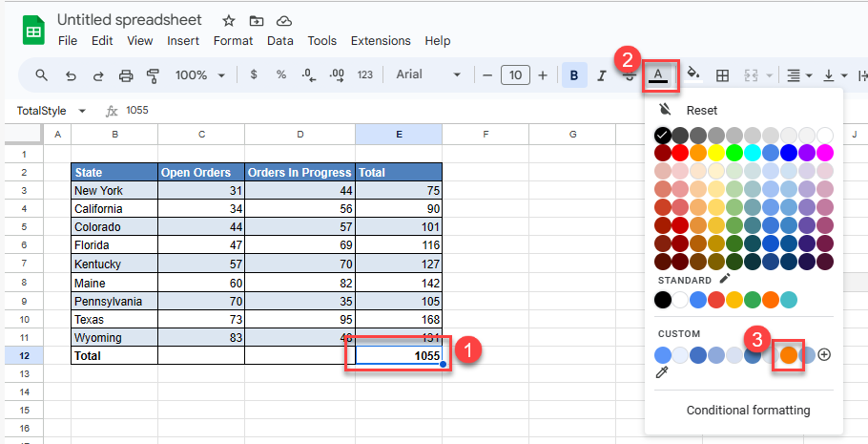868x444 pixels.
Task: Pick color with the eyedropper tool
Action: pyautogui.click(x=662, y=373)
